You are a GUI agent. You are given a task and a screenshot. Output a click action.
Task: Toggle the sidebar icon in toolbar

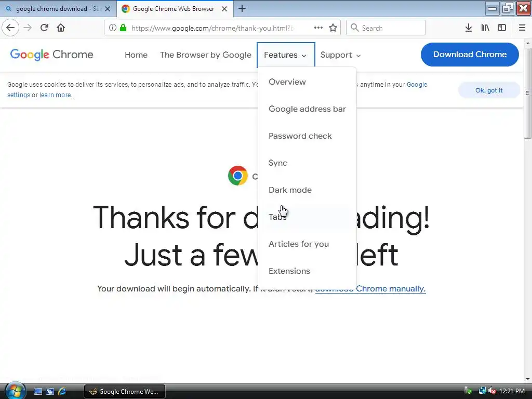[502, 28]
